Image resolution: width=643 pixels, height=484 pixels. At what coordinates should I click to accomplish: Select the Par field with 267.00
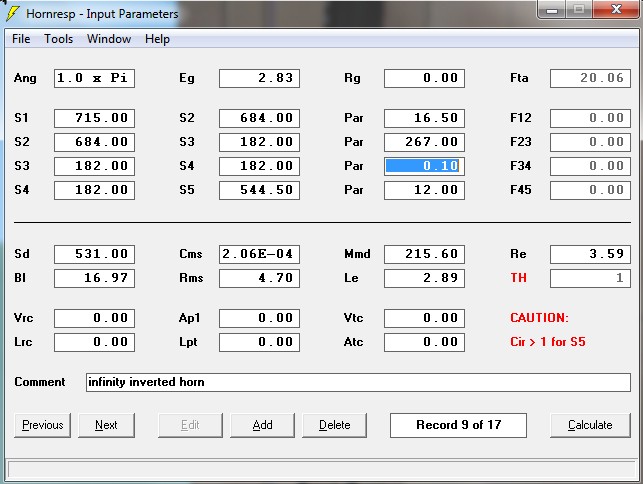click(424, 142)
